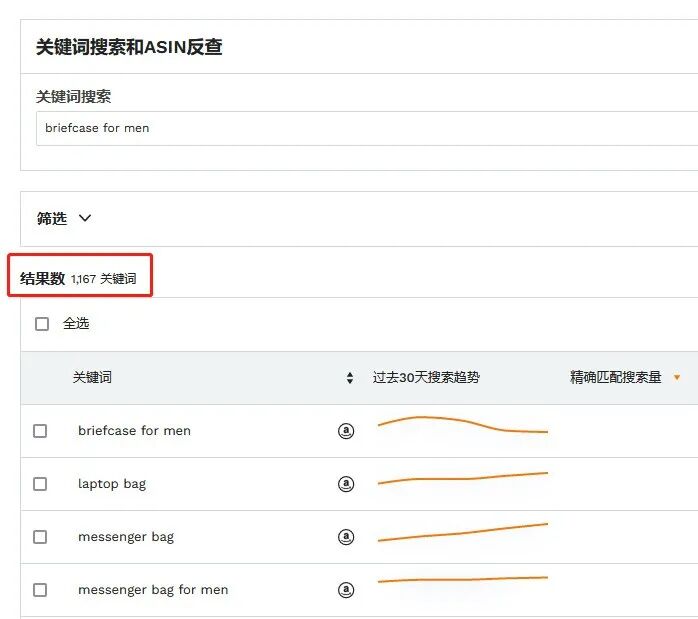This screenshot has height=619, width=698.
Task: Click keyword text laptop bag
Action: 112,484
